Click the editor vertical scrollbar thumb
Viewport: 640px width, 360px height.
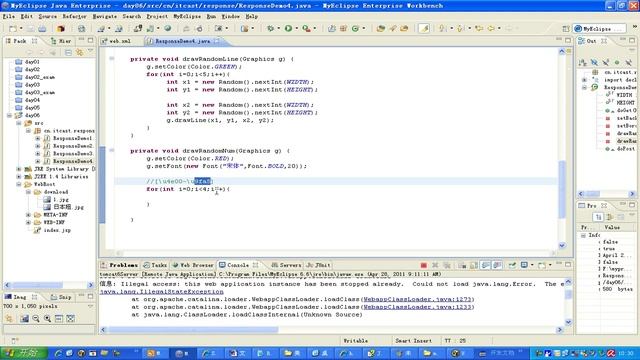(x=562, y=189)
